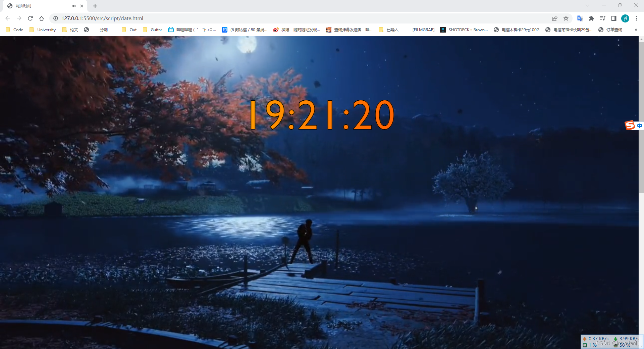The height and width of the screenshot is (349, 644).
Task: Open the 订单查询 bookmark
Action: click(610, 30)
